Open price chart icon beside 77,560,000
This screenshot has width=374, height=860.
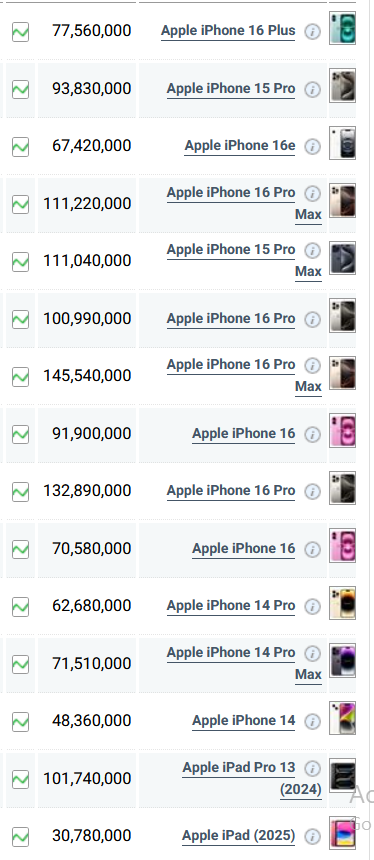[20, 32]
